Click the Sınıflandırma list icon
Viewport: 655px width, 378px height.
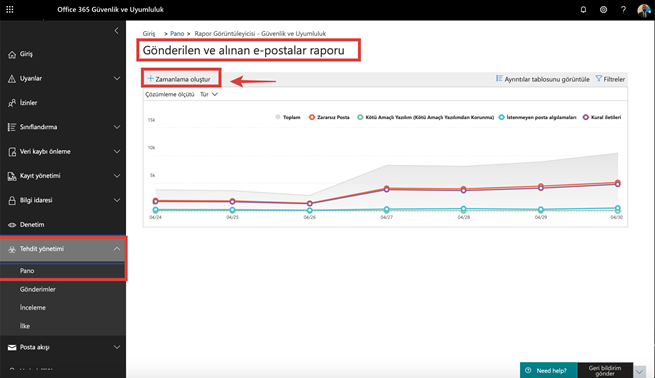click(12, 127)
